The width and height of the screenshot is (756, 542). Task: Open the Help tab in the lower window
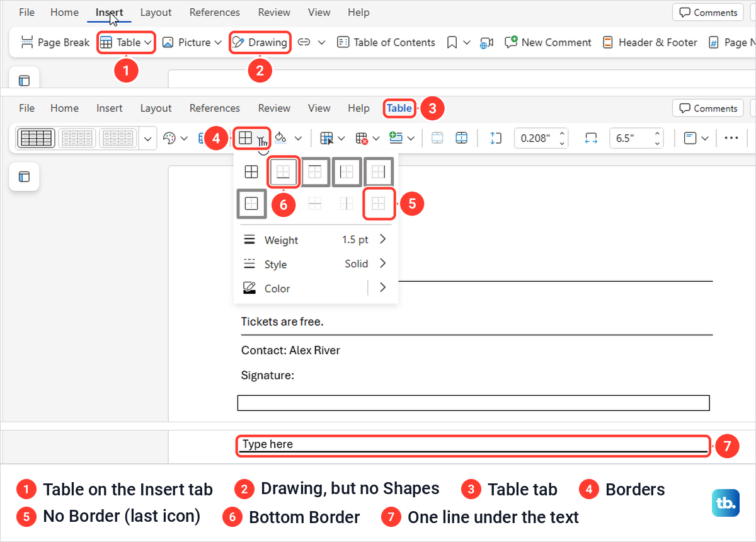(358, 108)
